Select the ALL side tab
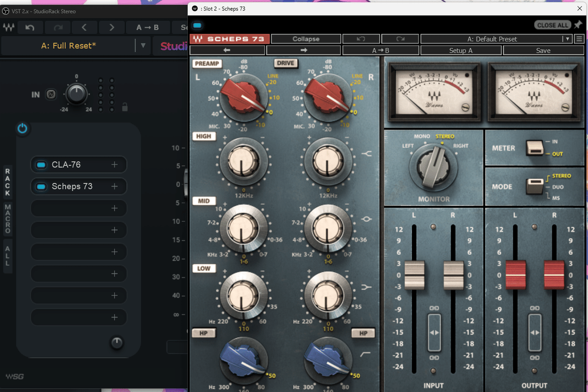588x392 pixels. (x=8, y=255)
